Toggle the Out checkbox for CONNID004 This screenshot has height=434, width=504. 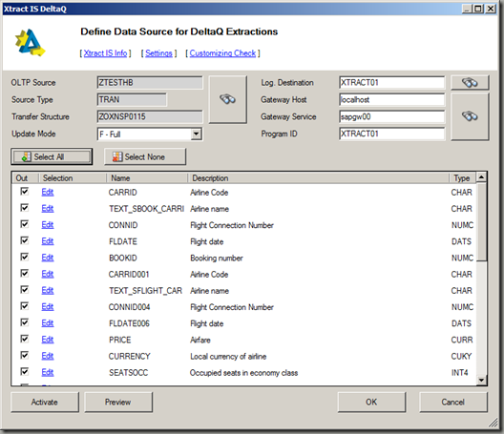(25, 306)
